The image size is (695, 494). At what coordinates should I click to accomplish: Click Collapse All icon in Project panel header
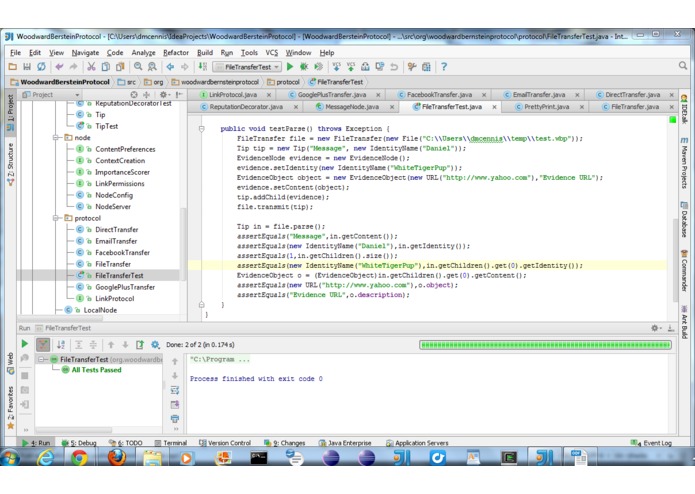[146, 95]
